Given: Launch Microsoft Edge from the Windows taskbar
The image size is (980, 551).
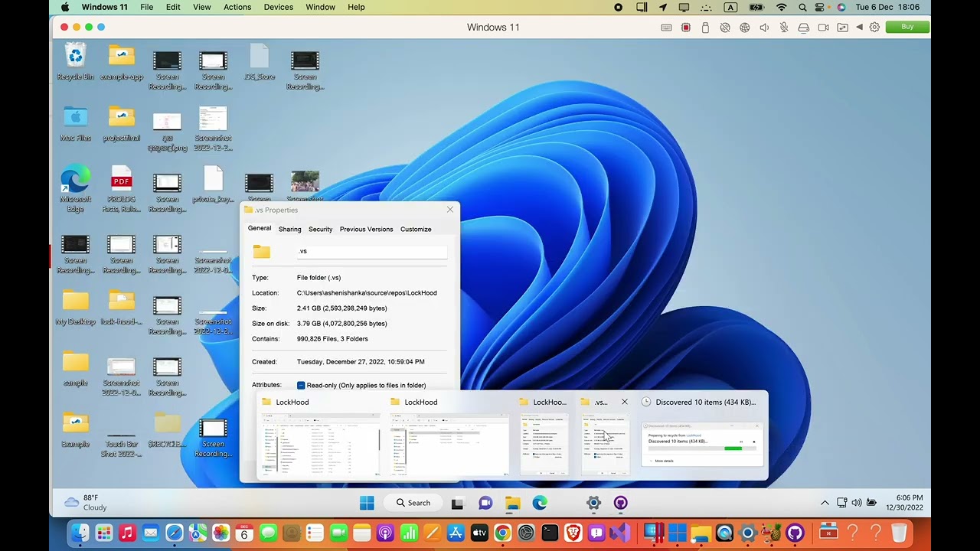Looking at the screenshot, I should pyautogui.click(x=540, y=503).
